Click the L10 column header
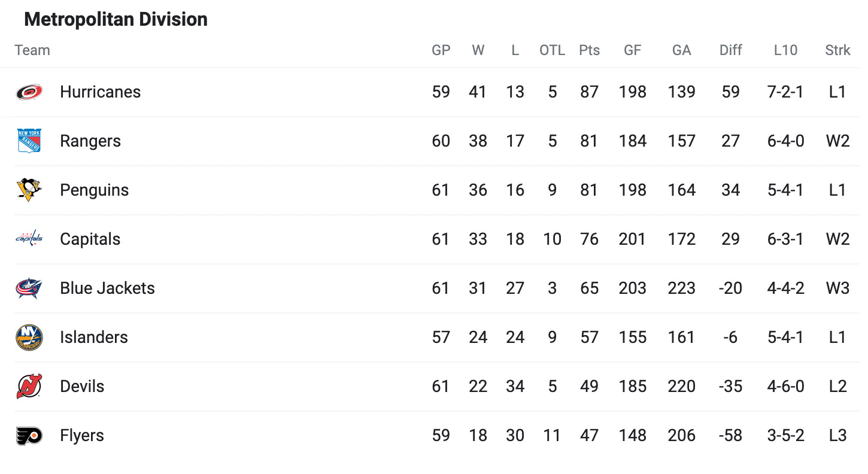 click(x=785, y=50)
